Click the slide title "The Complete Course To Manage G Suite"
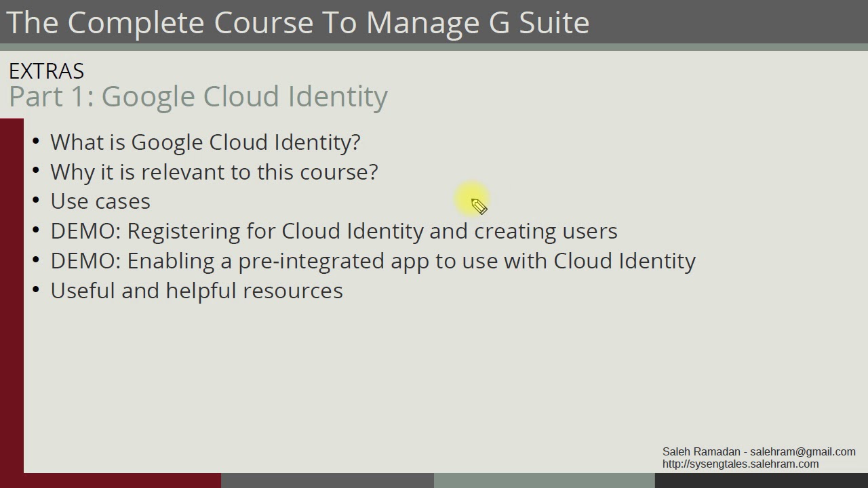The image size is (868, 488). [298, 22]
